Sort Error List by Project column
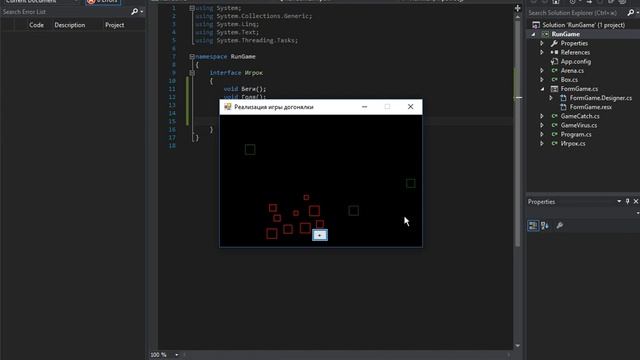The height and width of the screenshot is (360, 640). (x=115, y=25)
